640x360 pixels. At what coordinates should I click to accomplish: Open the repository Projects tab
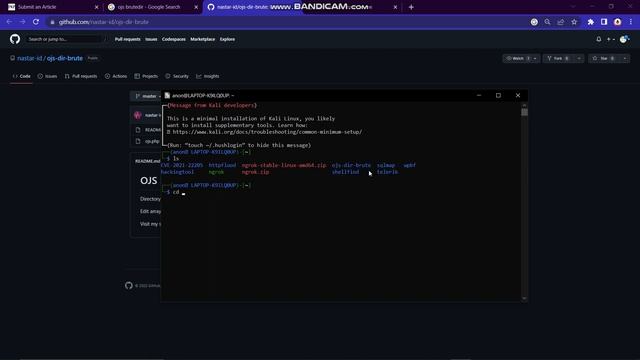click(x=146, y=76)
